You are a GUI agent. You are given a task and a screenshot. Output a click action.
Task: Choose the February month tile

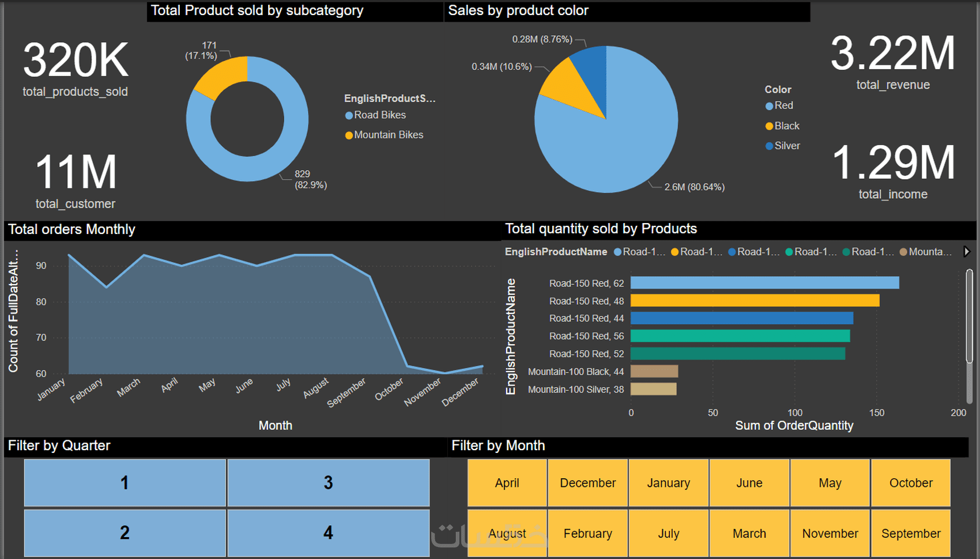click(x=588, y=533)
